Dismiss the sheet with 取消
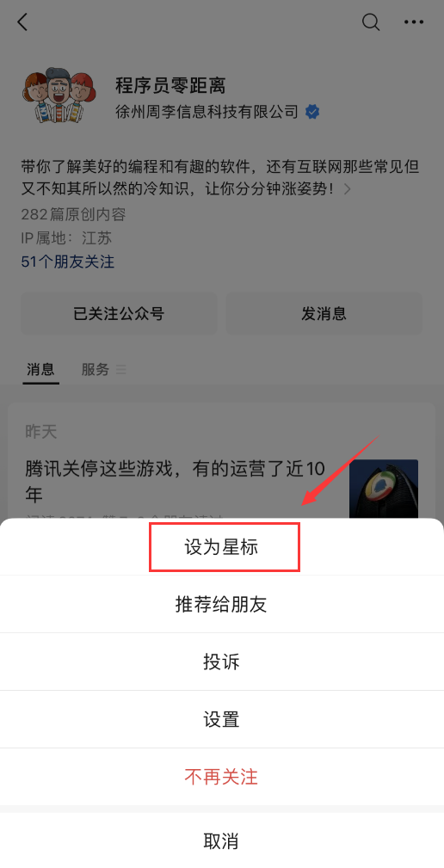Viewport: 444px width, 868px height. (x=222, y=840)
